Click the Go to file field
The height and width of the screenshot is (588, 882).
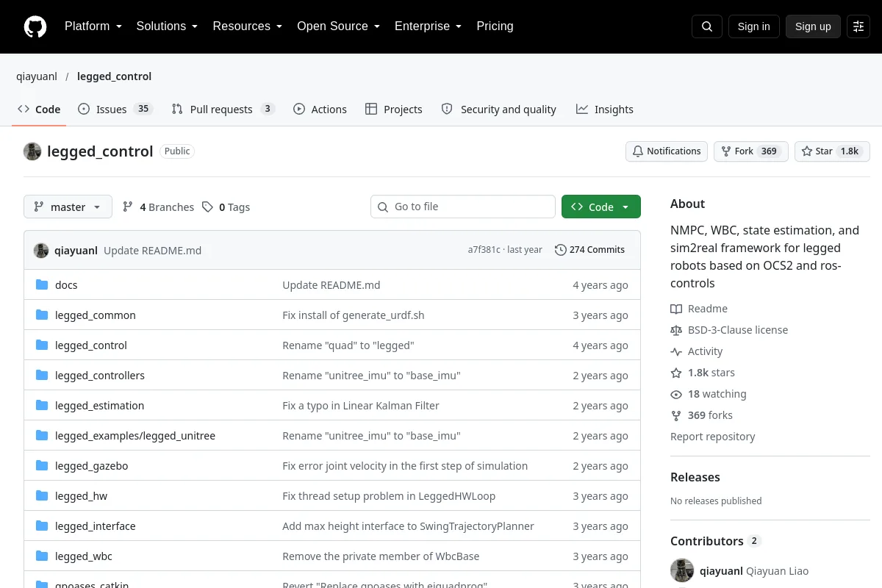pyautogui.click(x=463, y=207)
